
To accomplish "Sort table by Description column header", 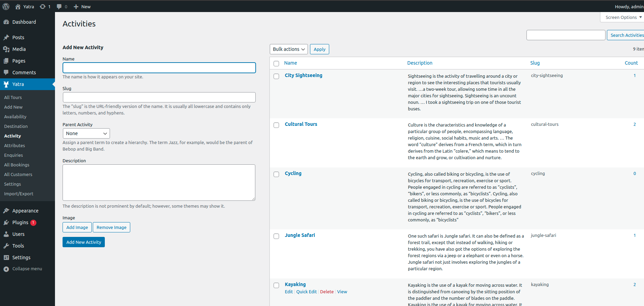I will pos(420,63).
